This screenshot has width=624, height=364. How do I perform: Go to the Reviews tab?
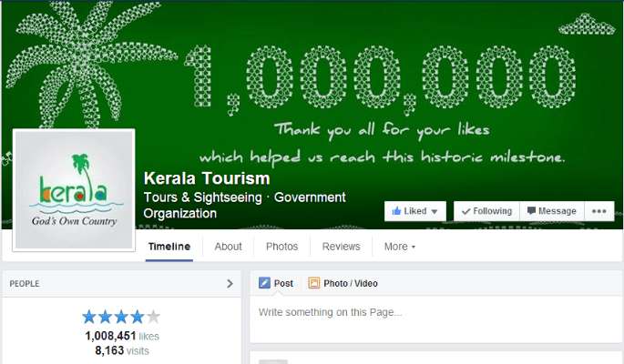tap(341, 247)
